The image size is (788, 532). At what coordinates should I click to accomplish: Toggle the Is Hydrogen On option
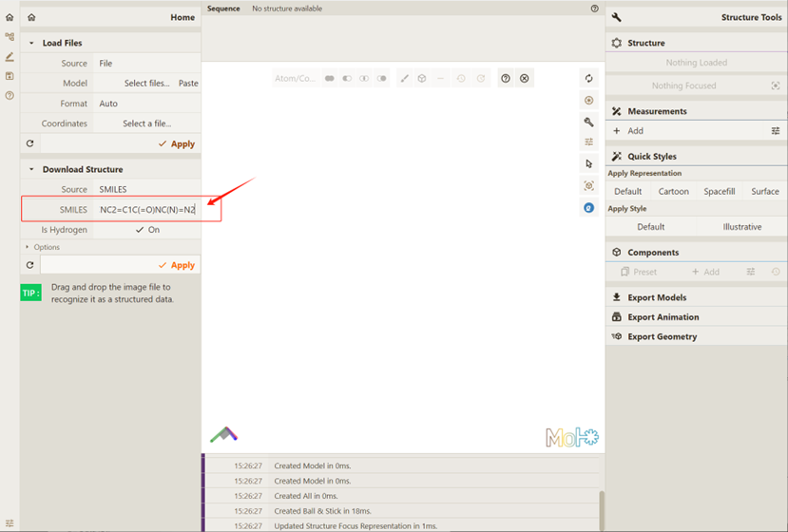pos(146,230)
